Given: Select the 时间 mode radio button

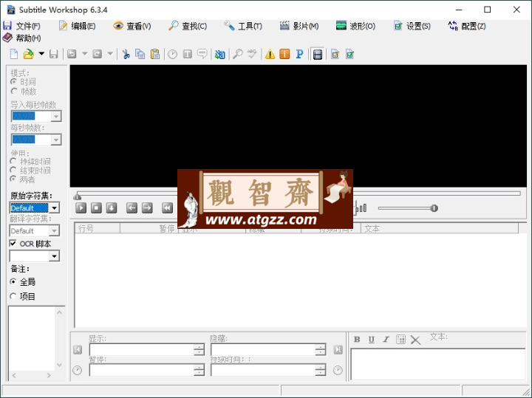Looking at the screenshot, I should point(13,82).
